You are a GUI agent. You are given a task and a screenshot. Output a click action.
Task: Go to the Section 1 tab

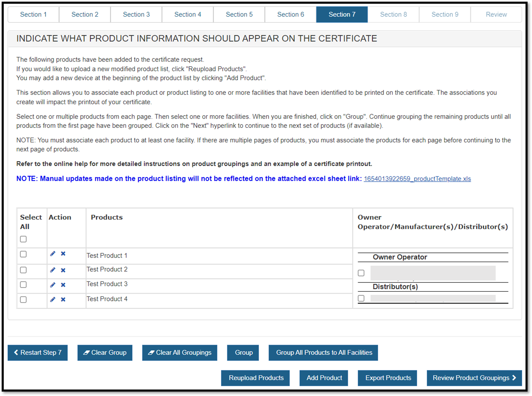[33, 14]
